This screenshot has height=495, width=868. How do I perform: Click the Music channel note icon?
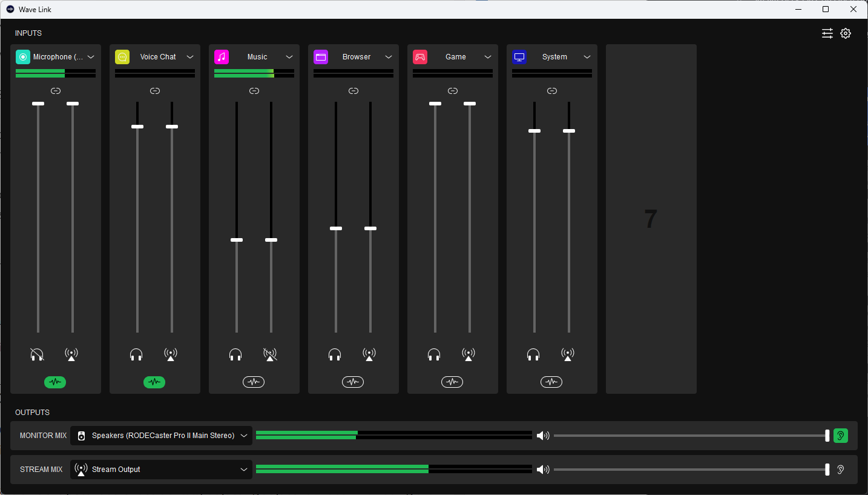click(x=222, y=57)
